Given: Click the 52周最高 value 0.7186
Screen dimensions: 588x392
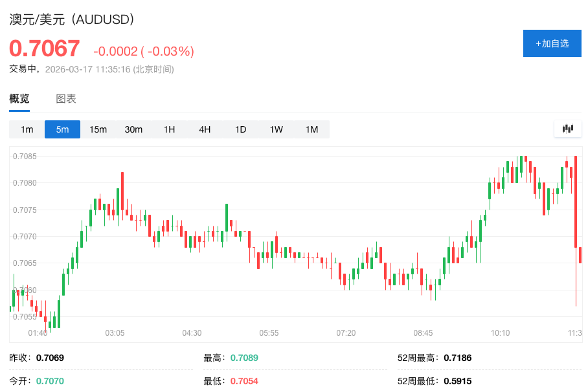Looking at the screenshot, I should (458, 357).
